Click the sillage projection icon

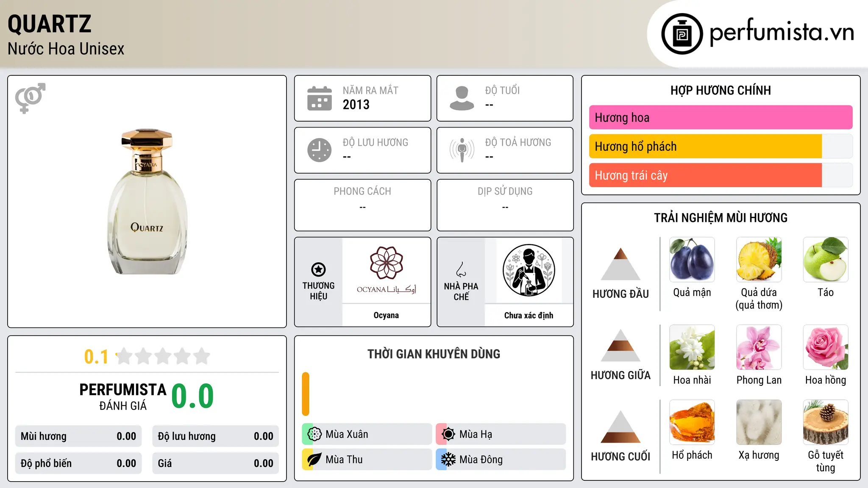tap(462, 150)
